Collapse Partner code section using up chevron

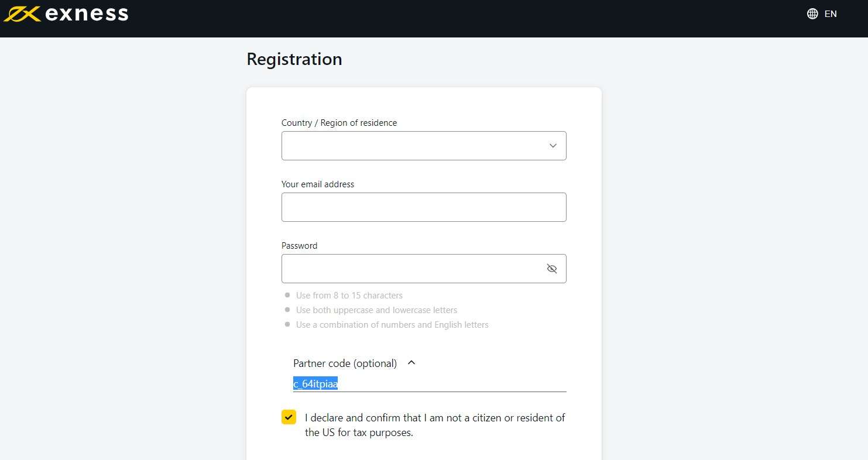pos(411,363)
